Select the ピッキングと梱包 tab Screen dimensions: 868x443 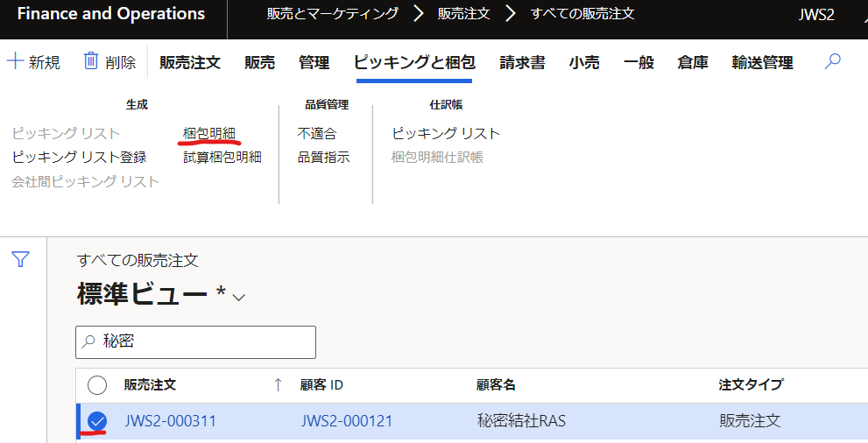[x=414, y=62]
